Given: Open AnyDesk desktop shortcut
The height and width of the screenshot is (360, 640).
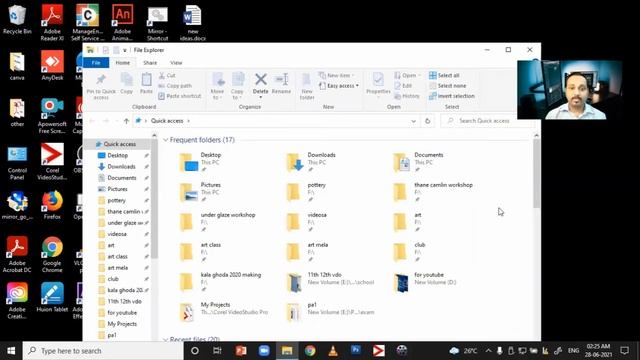Looking at the screenshot, I should 52,65.
